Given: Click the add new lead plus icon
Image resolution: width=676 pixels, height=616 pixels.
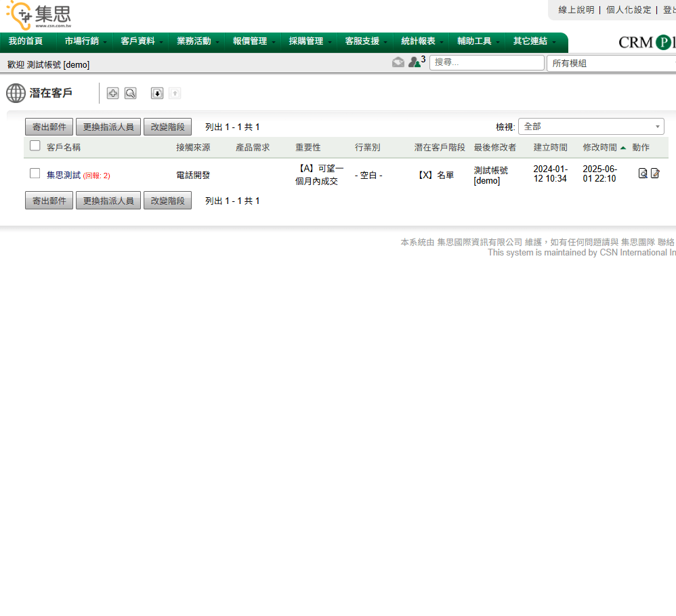Looking at the screenshot, I should coord(112,94).
